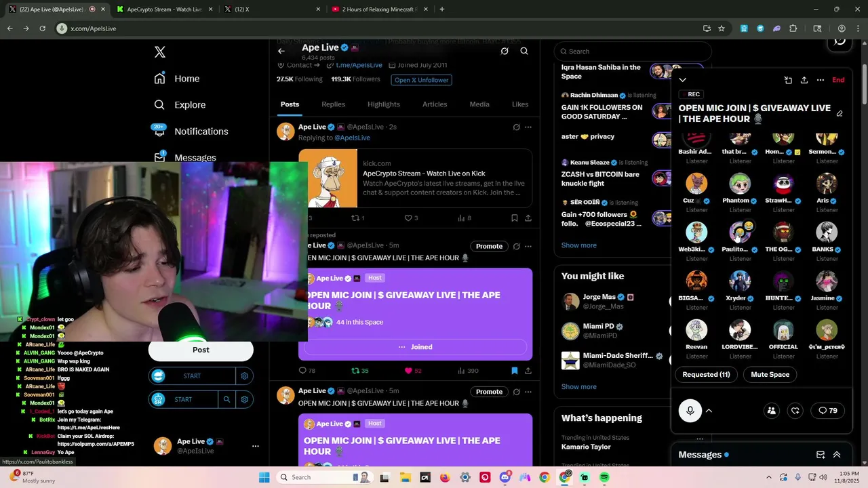Open Requested (11) speaker requests
The image size is (868, 488).
tap(706, 374)
